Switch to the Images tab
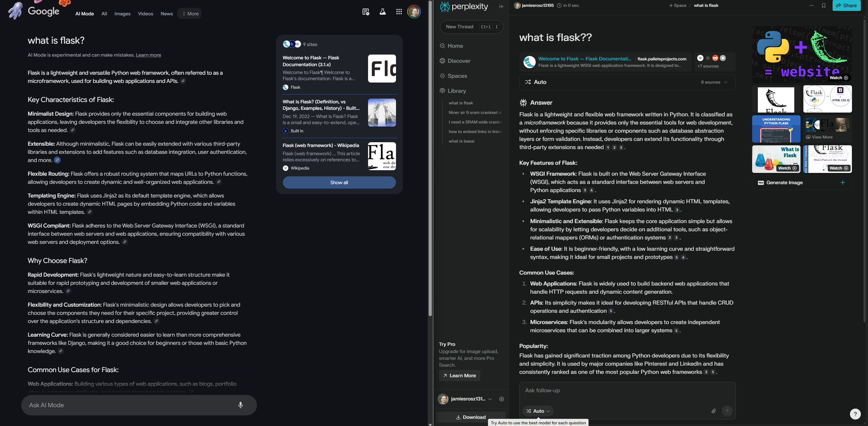 click(122, 14)
